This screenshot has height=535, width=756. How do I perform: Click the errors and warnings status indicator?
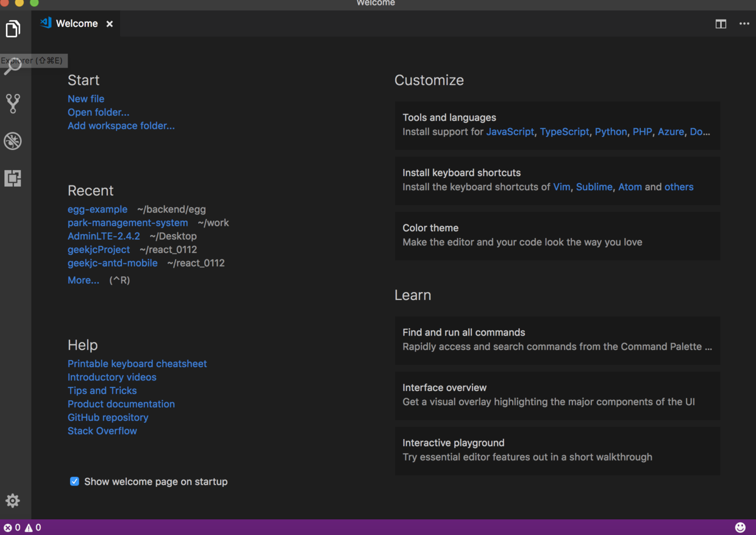coord(22,528)
